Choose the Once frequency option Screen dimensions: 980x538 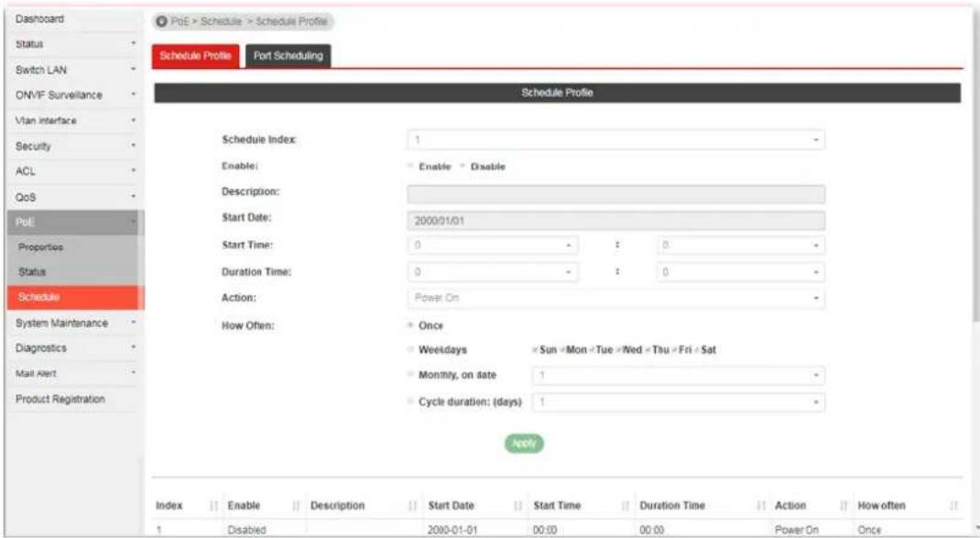pos(410,325)
